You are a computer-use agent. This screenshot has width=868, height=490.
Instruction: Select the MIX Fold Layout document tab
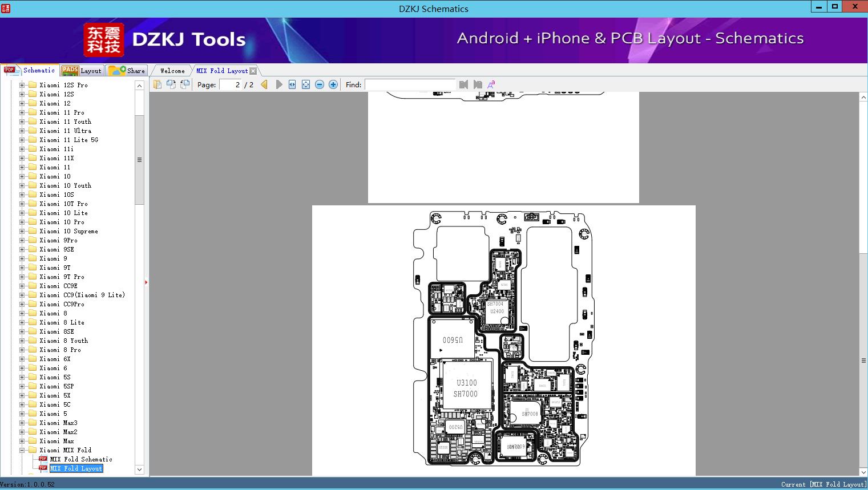point(222,71)
